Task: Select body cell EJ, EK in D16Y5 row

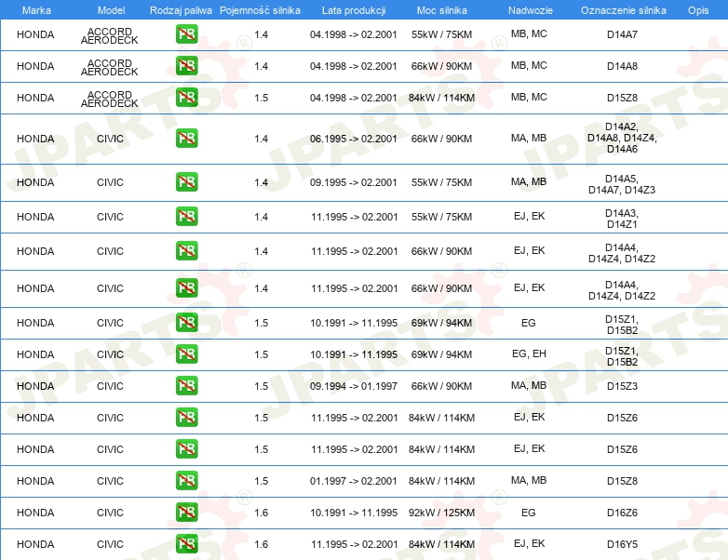Action: click(530, 543)
